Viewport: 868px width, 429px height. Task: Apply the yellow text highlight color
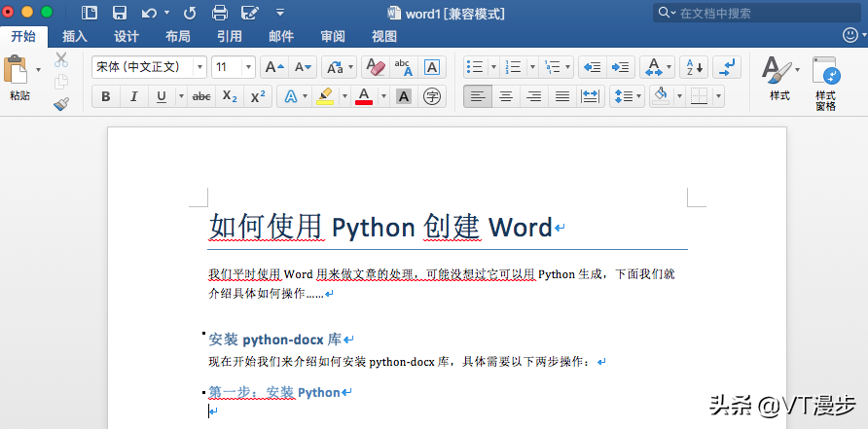coord(325,97)
